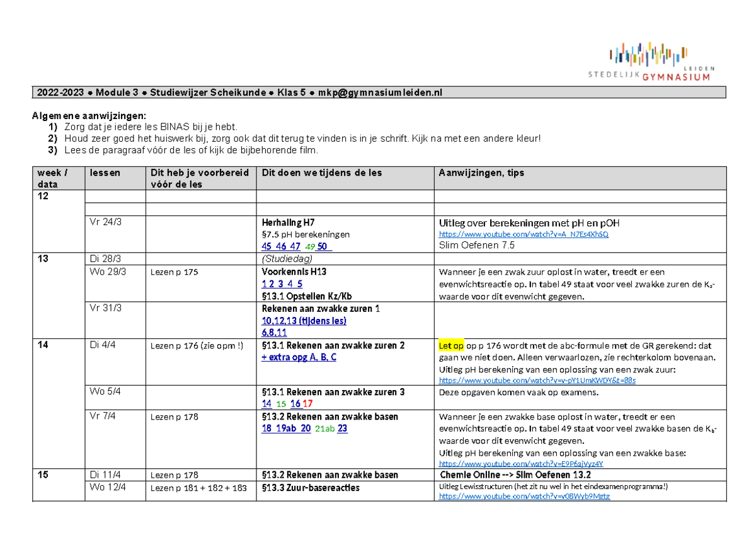Open exercise link 45 under Herhaling H7
This screenshot has width=756, height=535.
[266, 246]
